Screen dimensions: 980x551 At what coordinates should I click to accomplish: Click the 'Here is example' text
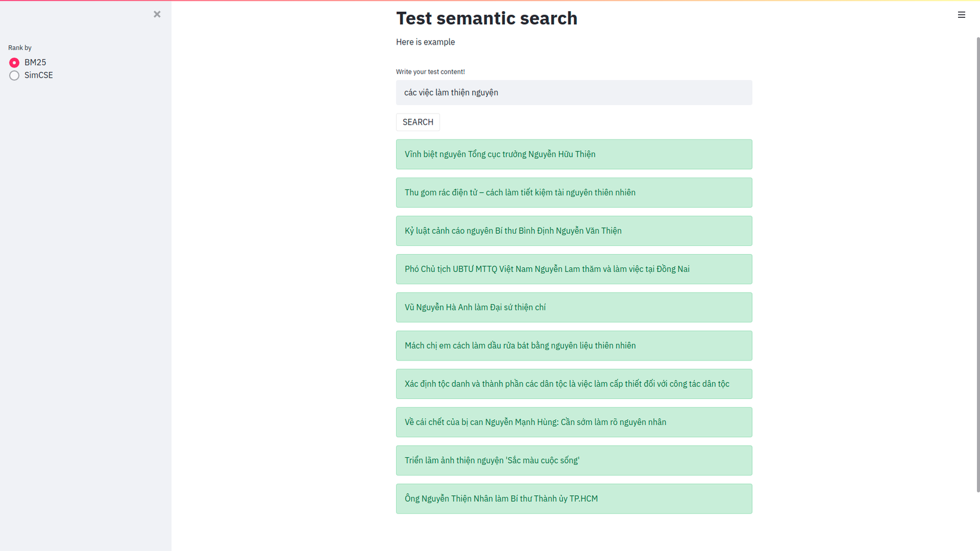(x=425, y=42)
